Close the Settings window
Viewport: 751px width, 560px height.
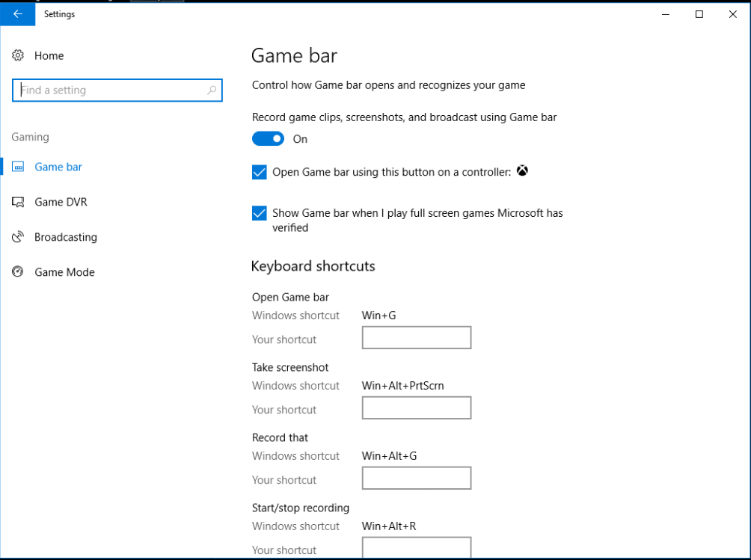click(x=733, y=14)
